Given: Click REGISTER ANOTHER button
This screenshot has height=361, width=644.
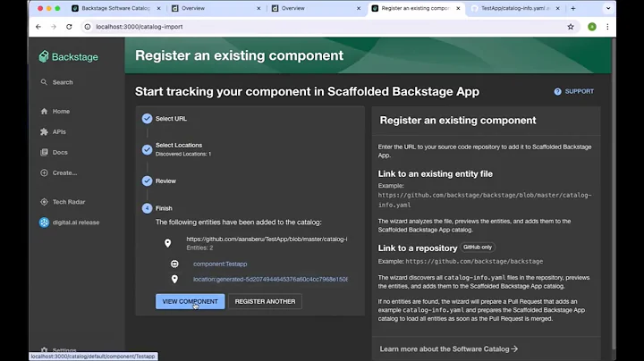Looking at the screenshot, I should 265,301.
